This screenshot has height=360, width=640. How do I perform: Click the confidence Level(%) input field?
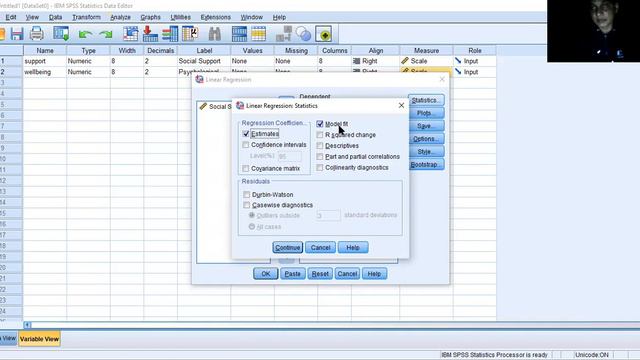289,156
